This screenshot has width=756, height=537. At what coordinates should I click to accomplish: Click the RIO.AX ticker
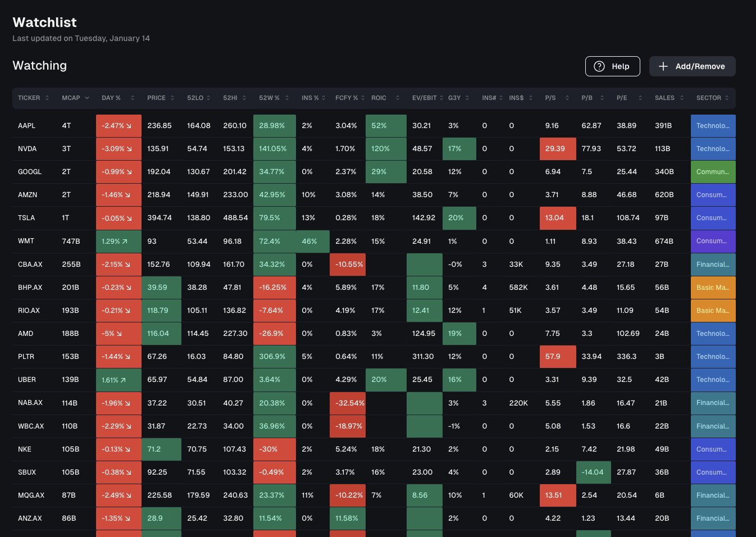pos(29,310)
